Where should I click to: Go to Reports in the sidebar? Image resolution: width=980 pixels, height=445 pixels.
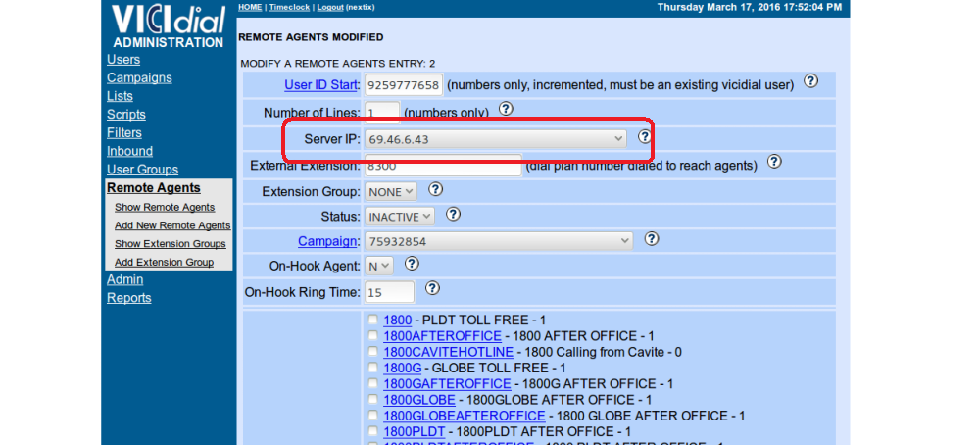(x=128, y=298)
